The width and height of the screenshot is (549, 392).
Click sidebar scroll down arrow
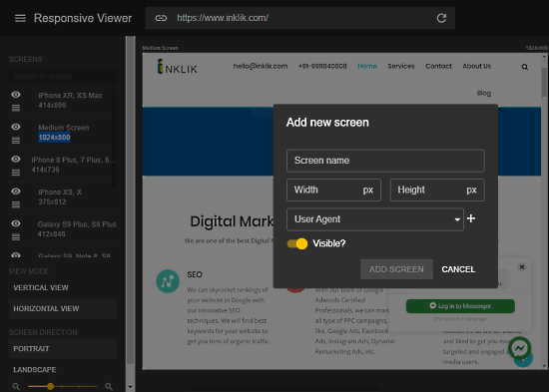[130, 387]
